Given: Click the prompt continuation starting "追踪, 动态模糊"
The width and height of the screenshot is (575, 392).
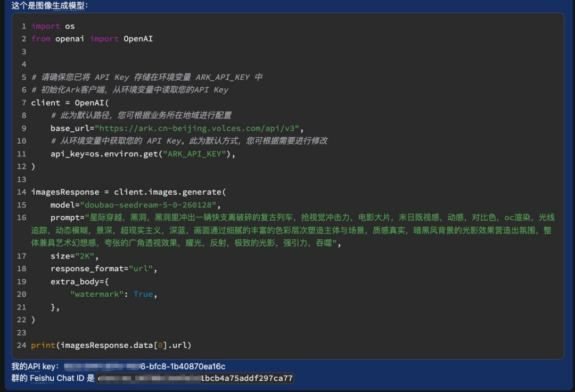Looking at the screenshot, I should (291, 230).
